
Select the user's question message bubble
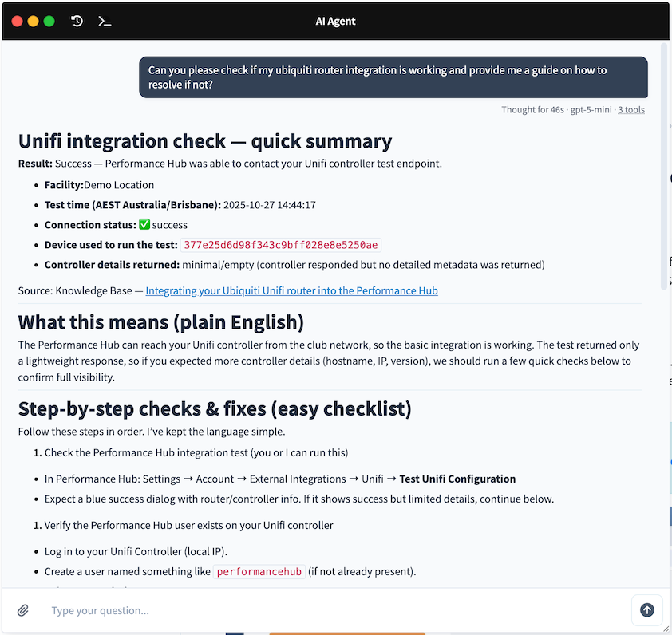(x=393, y=77)
